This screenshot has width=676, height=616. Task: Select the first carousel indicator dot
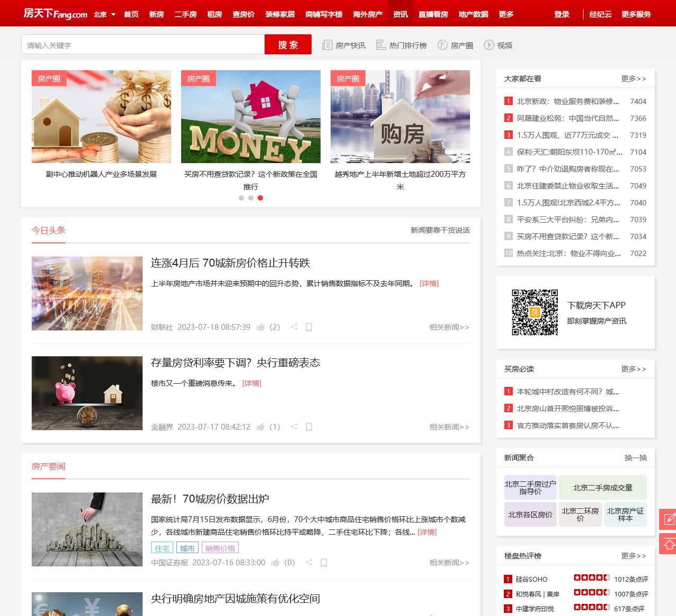241,198
